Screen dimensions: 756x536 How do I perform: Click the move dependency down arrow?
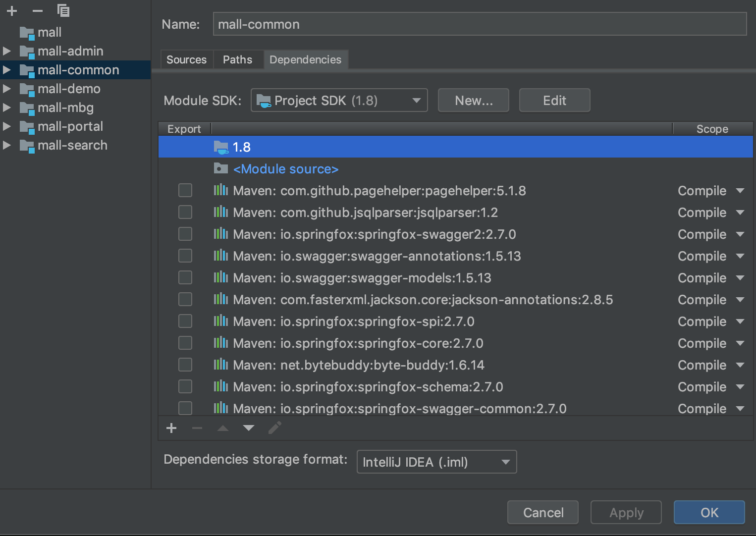point(249,428)
